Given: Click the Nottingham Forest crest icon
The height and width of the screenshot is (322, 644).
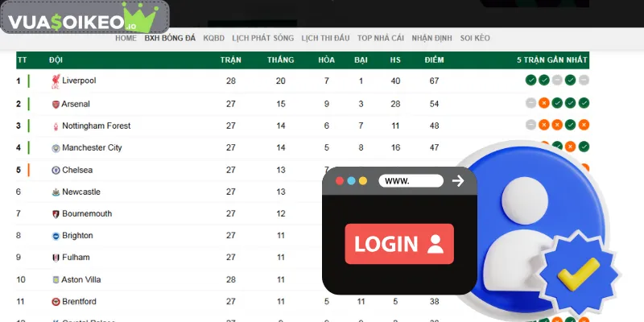Looking at the screenshot, I should [56, 126].
